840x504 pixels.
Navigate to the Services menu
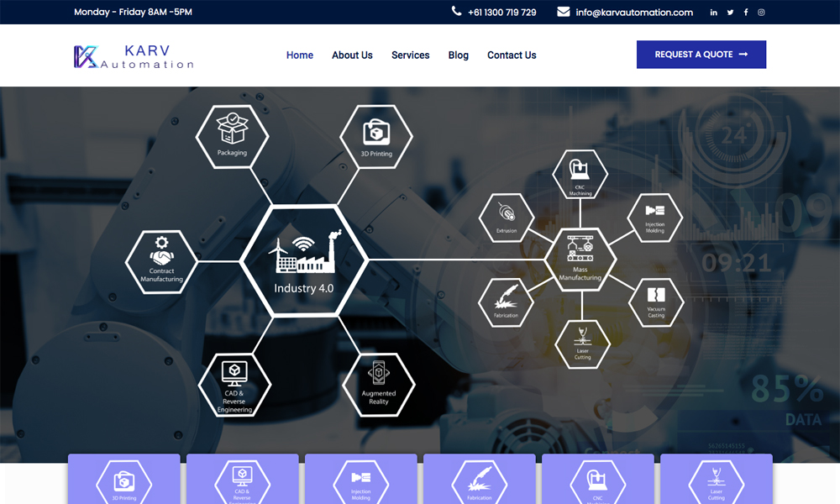(410, 55)
